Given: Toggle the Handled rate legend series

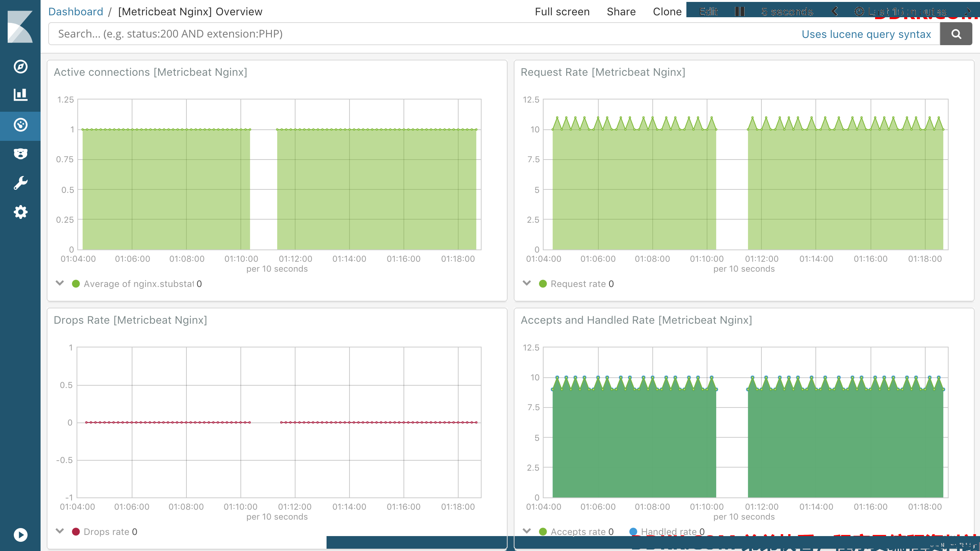Looking at the screenshot, I should coord(667,532).
